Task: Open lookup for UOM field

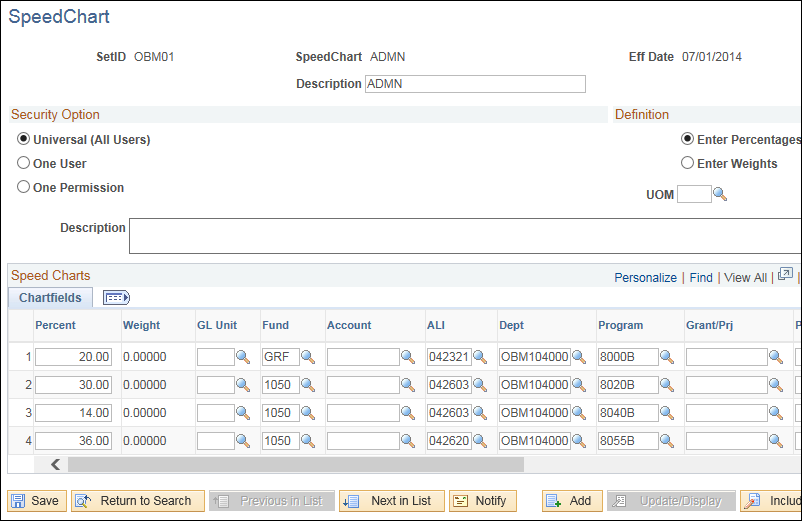Action: (x=720, y=194)
